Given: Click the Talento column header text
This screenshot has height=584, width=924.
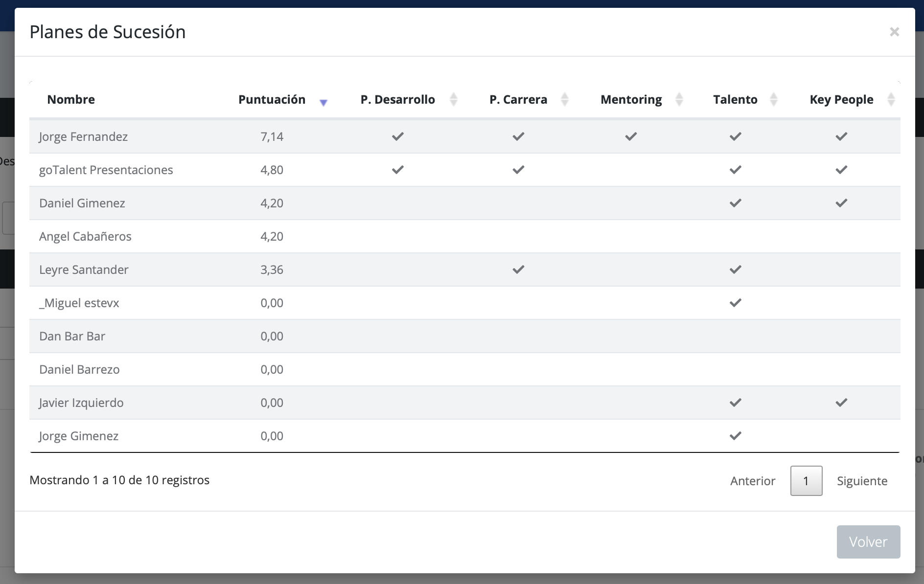Looking at the screenshot, I should 735,99.
